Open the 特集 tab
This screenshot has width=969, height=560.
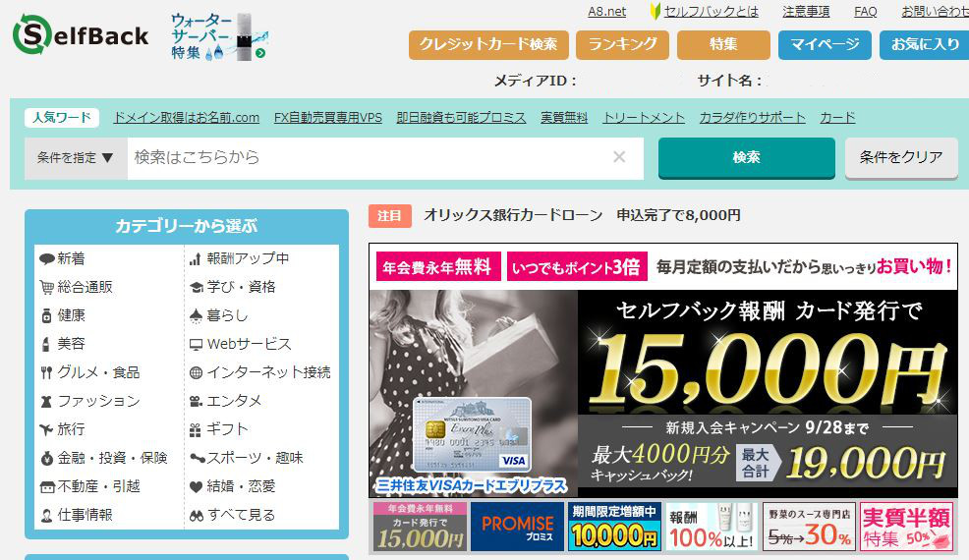click(x=723, y=44)
